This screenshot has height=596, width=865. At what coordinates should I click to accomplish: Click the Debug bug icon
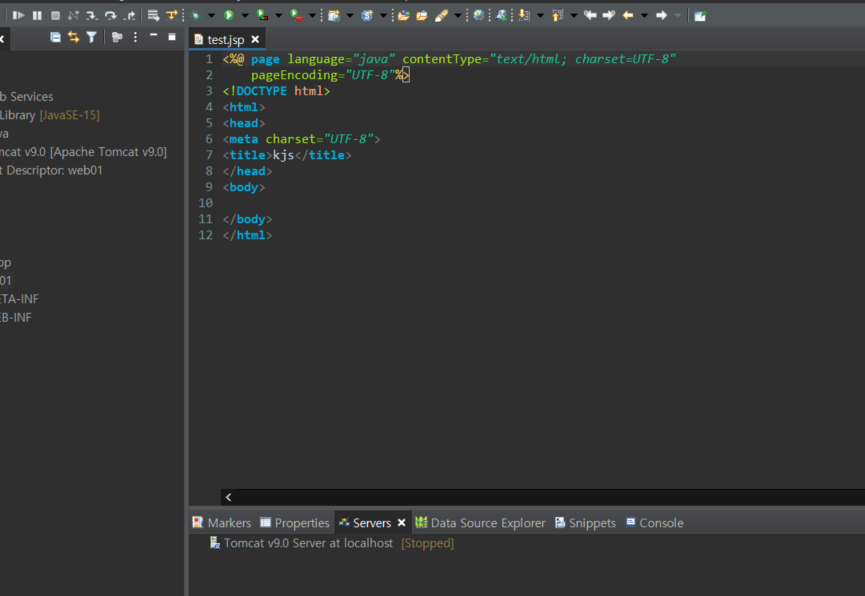click(195, 15)
